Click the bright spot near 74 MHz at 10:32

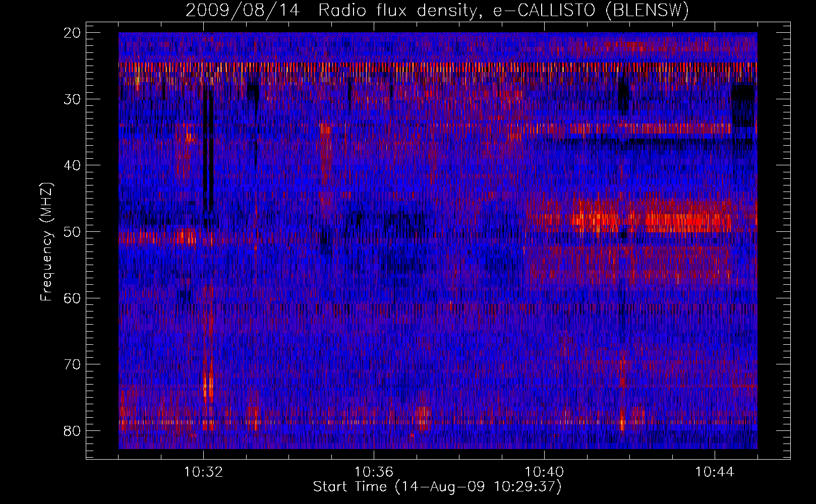(x=208, y=387)
